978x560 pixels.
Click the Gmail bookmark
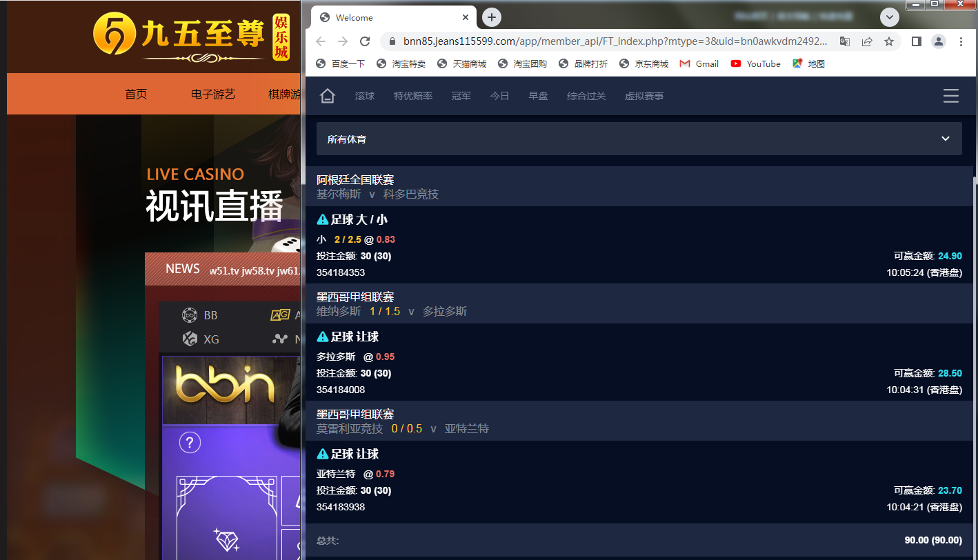699,63
